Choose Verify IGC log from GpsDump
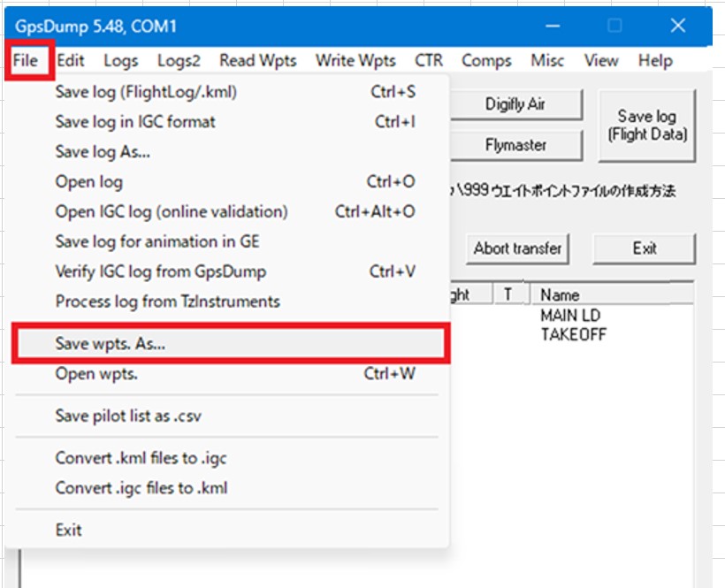This screenshot has height=588, width=725. [161, 271]
